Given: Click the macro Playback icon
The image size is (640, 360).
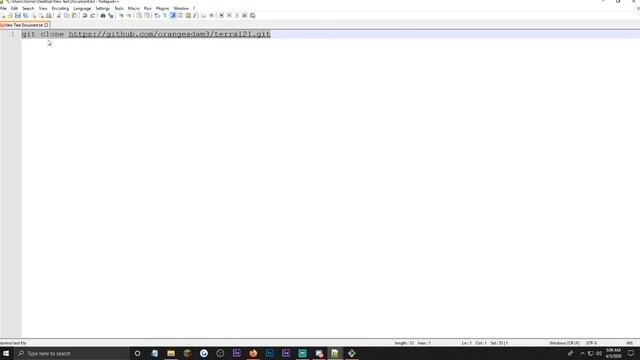Looking at the screenshot, I should point(237,16).
